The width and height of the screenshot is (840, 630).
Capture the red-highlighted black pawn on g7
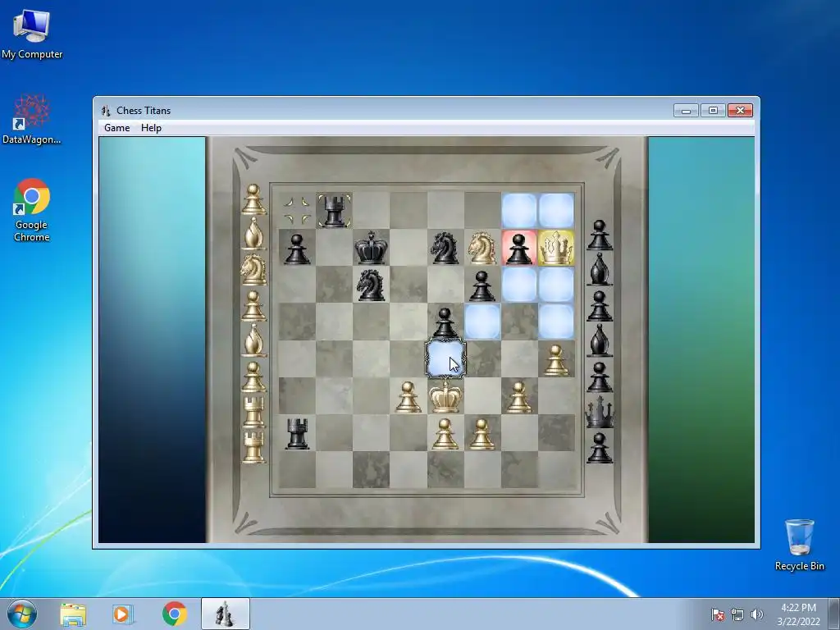point(519,248)
